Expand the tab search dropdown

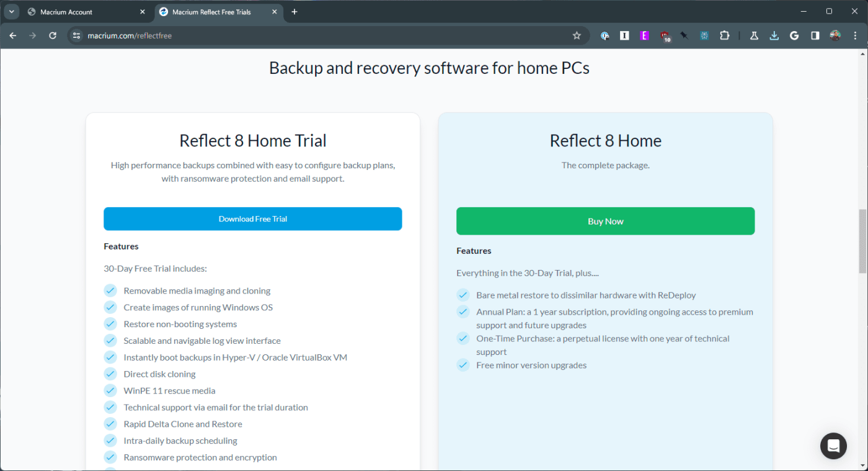(11, 12)
